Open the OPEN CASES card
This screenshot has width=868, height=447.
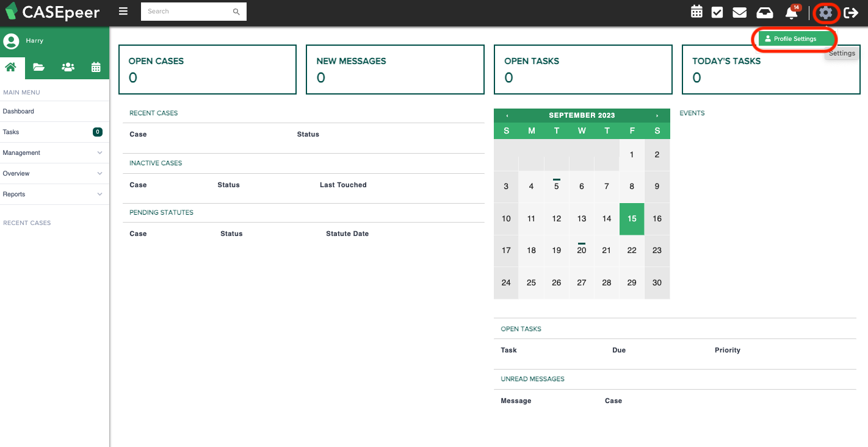pyautogui.click(x=208, y=70)
